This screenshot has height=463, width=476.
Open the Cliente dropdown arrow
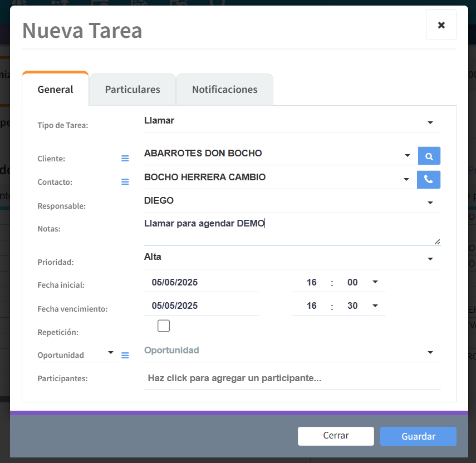pos(408,156)
